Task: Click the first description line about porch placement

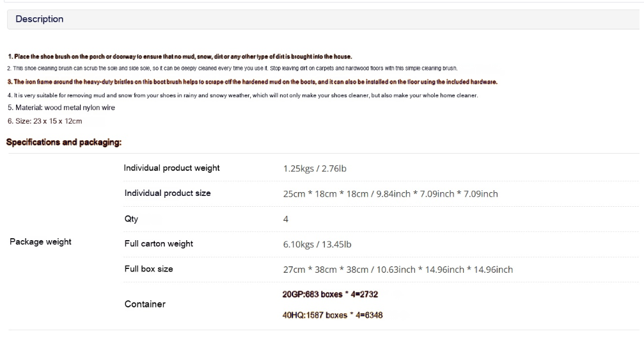Action: [180, 57]
